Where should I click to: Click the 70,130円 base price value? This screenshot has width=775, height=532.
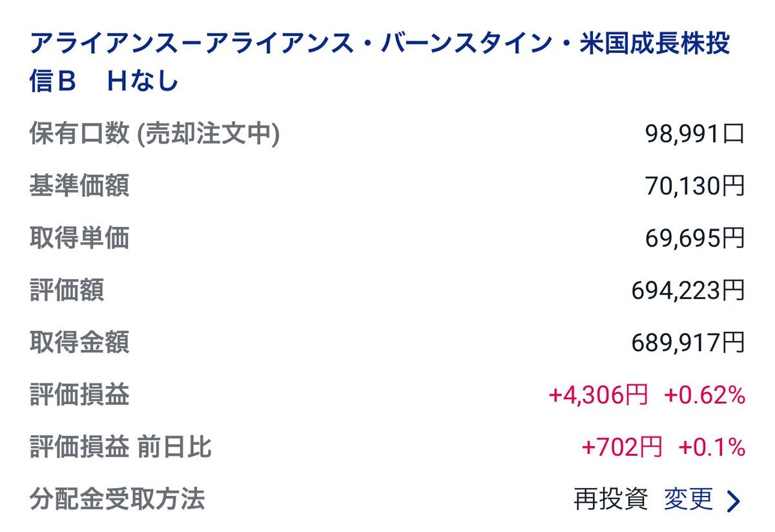[x=695, y=186]
